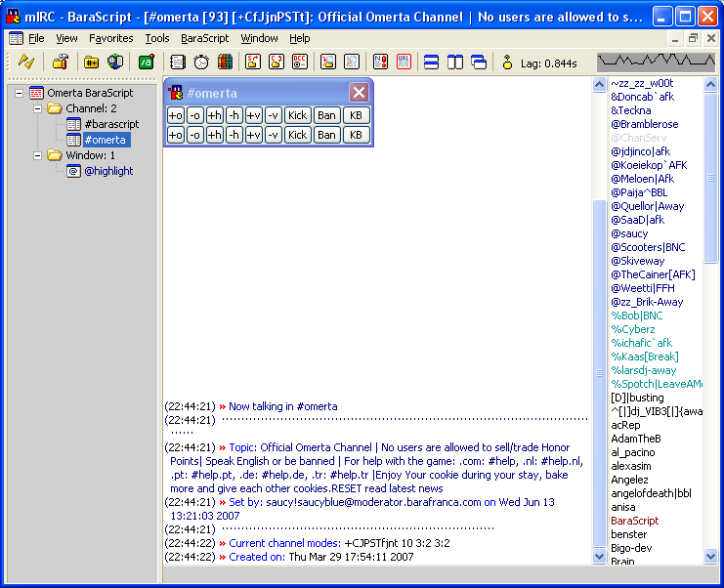Open the Favorites menu
The image size is (724, 588).
tap(110, 38)
